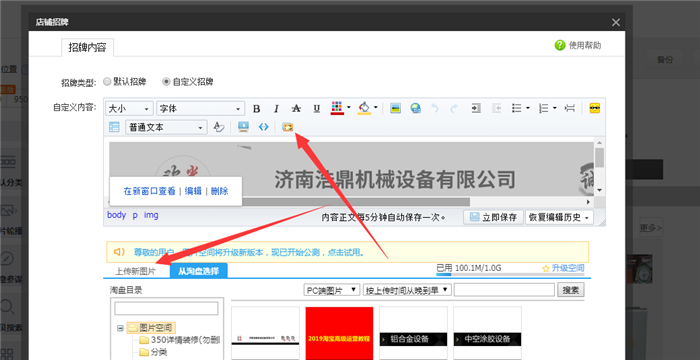Open the 字体 font family dropdown
700x360 pixels.
200,109
